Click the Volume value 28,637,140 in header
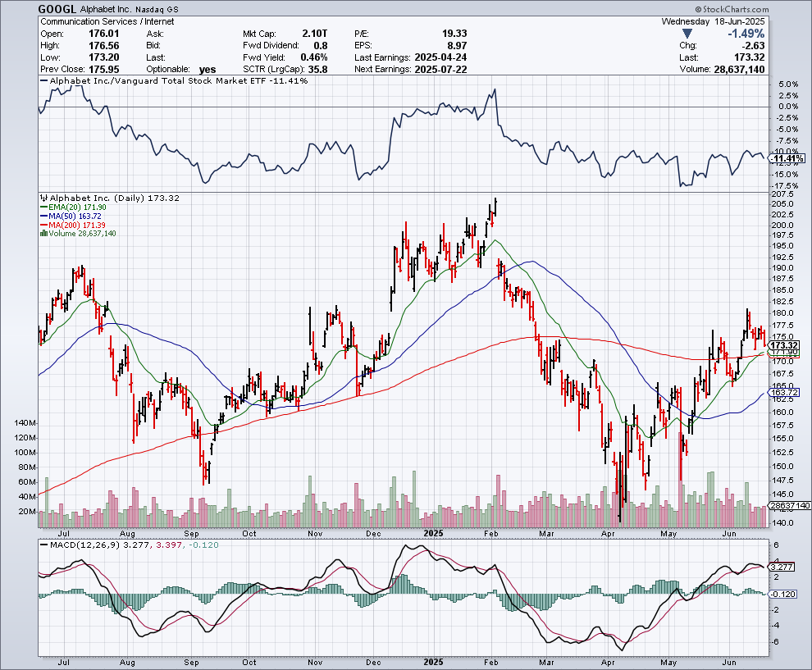Viewport: 812px width, 670px height. [x=739, y=70]
